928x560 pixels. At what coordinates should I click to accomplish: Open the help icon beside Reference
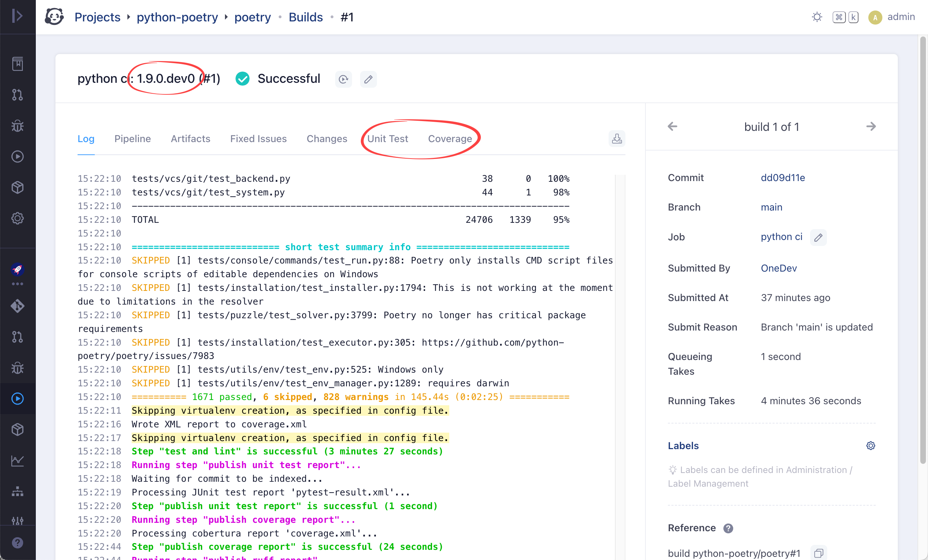(728, 528)
